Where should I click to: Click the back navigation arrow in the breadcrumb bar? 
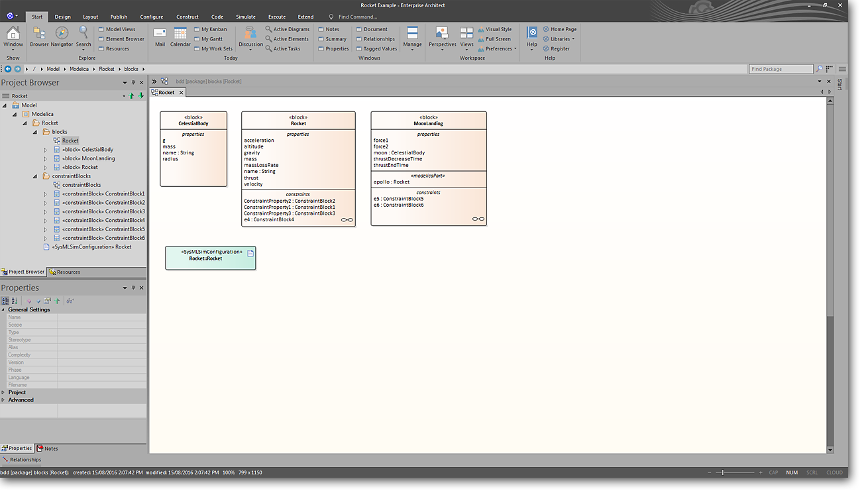8,69
